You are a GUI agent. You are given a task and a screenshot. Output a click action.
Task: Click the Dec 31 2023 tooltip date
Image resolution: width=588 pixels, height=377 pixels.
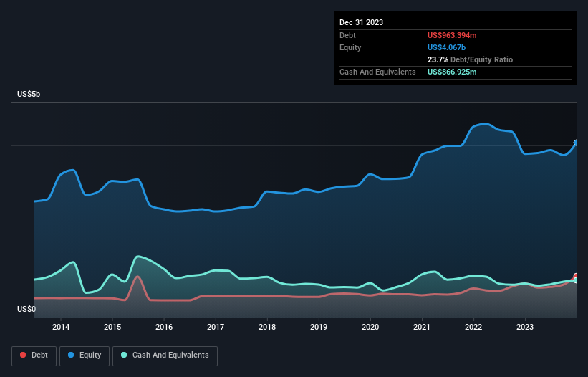pyautogui.click(x=361, y=22)
